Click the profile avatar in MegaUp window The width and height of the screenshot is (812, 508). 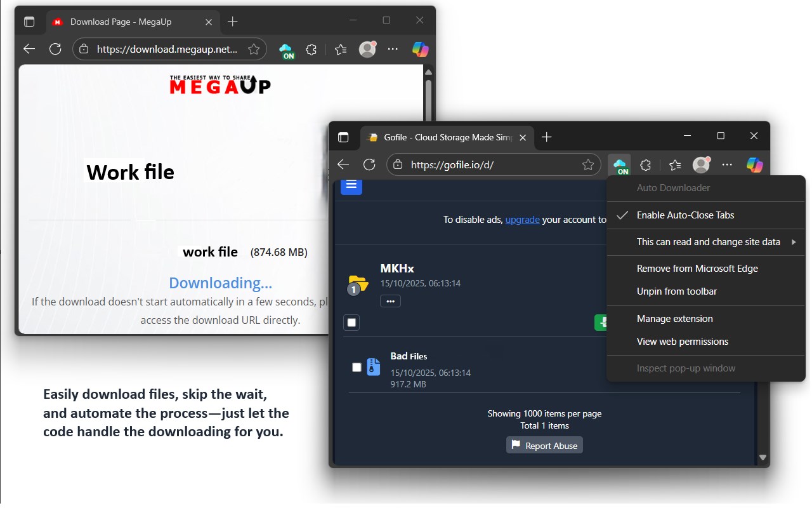pos(367,49)
